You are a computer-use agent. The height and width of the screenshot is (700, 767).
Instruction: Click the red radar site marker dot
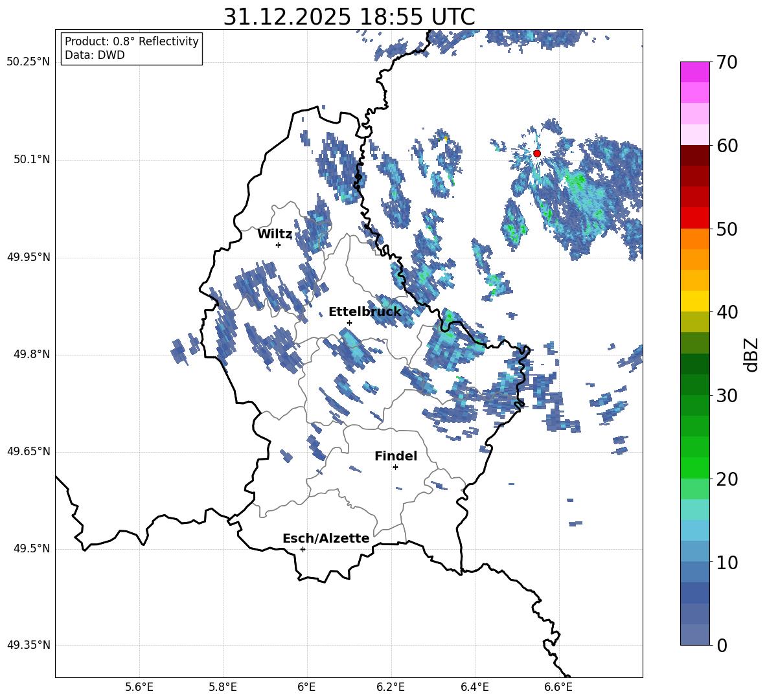pos(536,153)
